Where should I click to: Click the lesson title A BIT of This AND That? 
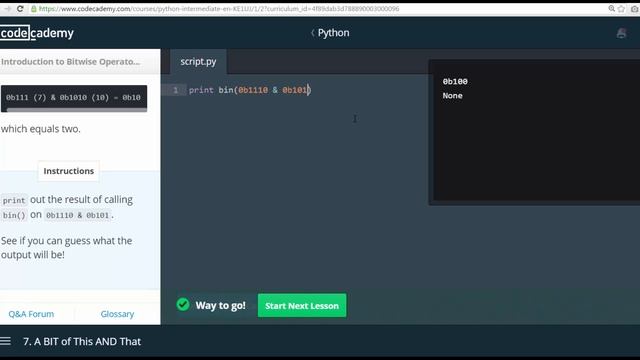[82, 341]
